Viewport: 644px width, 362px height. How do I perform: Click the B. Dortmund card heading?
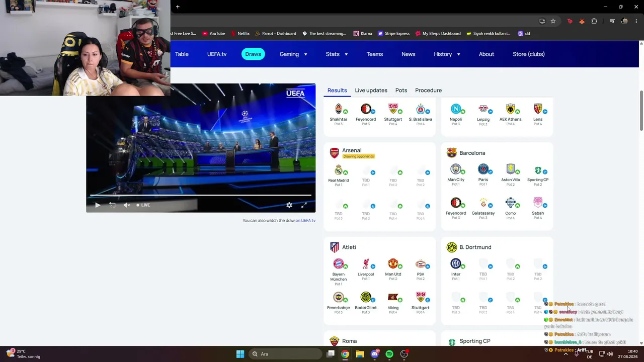pos(475,247)
